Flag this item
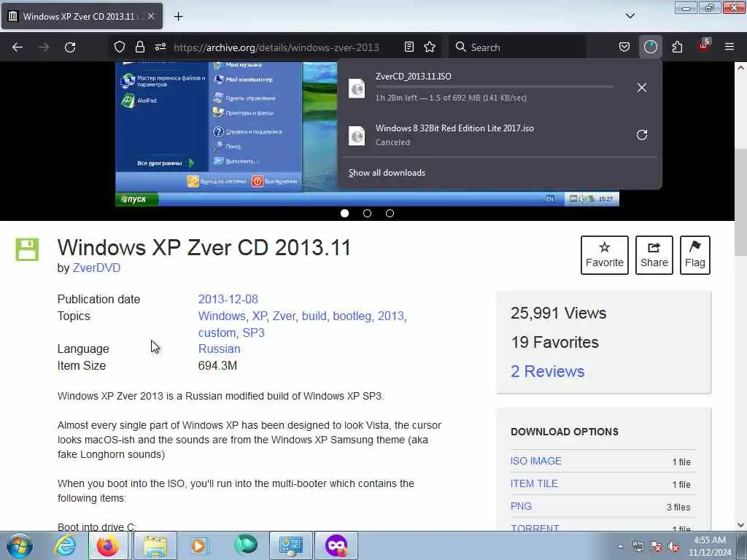The image size is (747, 560). click(x=695, y=255)
